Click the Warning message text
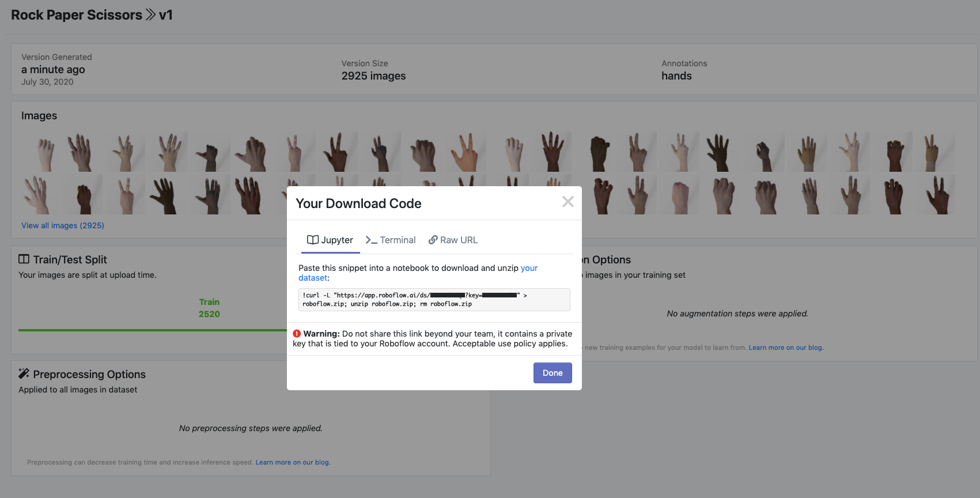Screen dimensions: 980x498 click(x=432, y=339)
